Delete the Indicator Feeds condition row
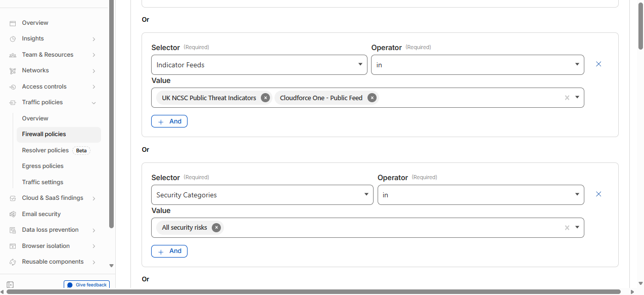The image size is (644, 295). (x=599, y=64)
